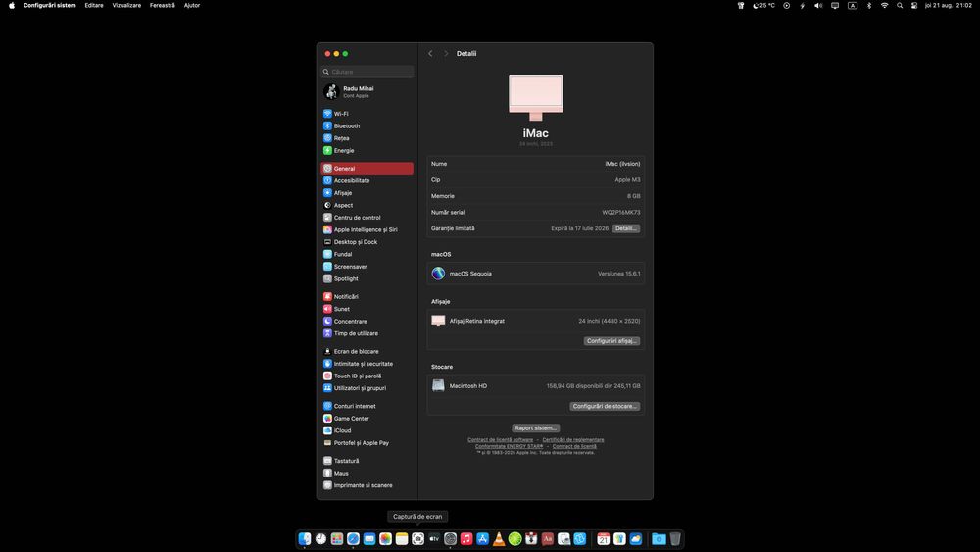Open Configurări afișaj button
Screen dimensions: 980x552
point(612,340)
